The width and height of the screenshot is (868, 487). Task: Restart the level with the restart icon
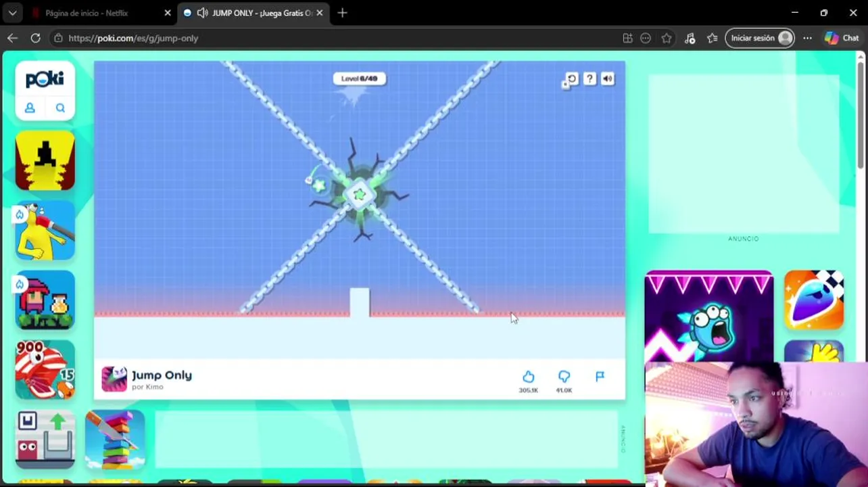pos(571,79)
